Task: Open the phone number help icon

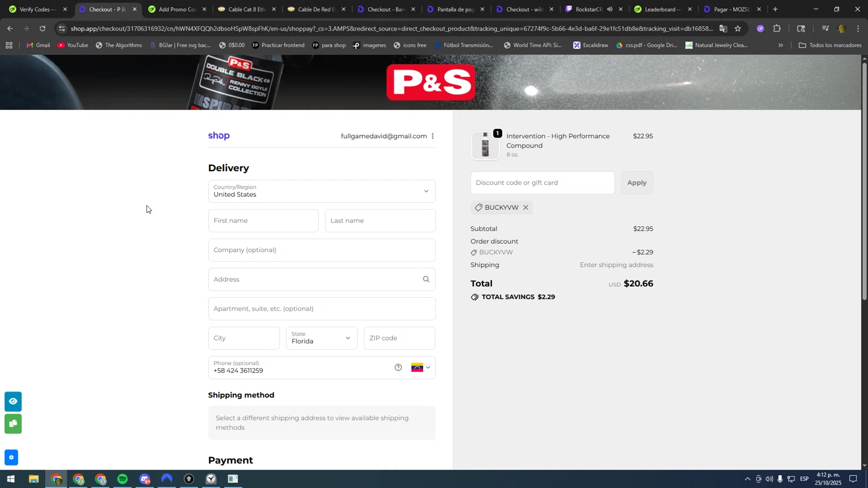Action: (398, 368)
